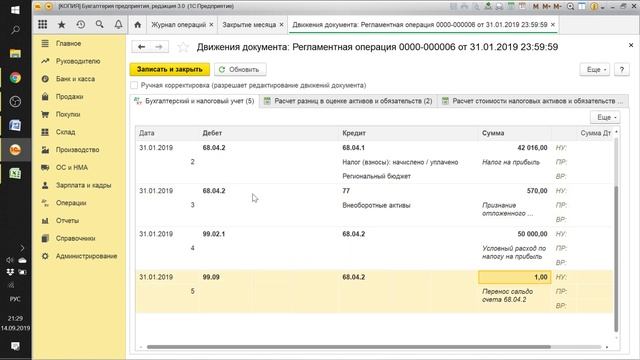Viewport: 640px width, 360px height.
Task: Open Chrome from Windows taskbar
Action: 16,78
